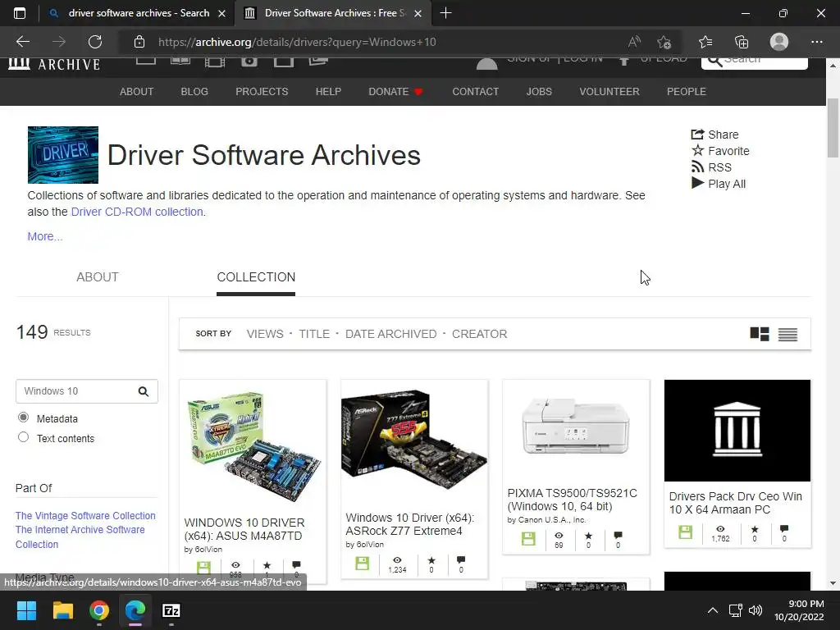
Task: Open Drivers Pack Drv Ceo Win 10 title
Action: click(736, 503)
